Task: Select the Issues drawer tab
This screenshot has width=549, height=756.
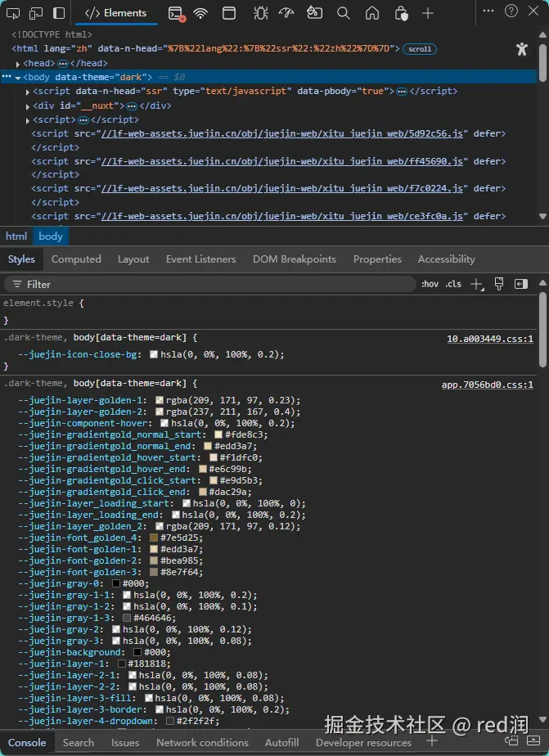Action: coord(125,743)
